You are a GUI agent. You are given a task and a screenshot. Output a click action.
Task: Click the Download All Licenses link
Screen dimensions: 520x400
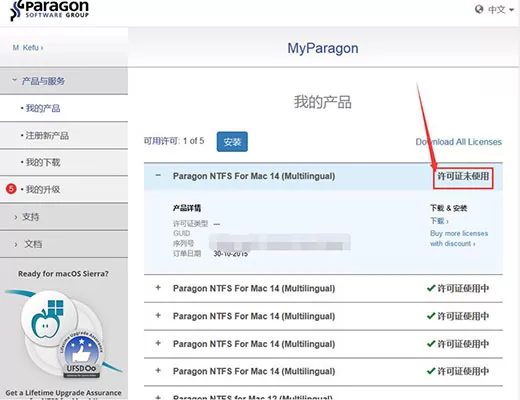[x=459, y=142]
